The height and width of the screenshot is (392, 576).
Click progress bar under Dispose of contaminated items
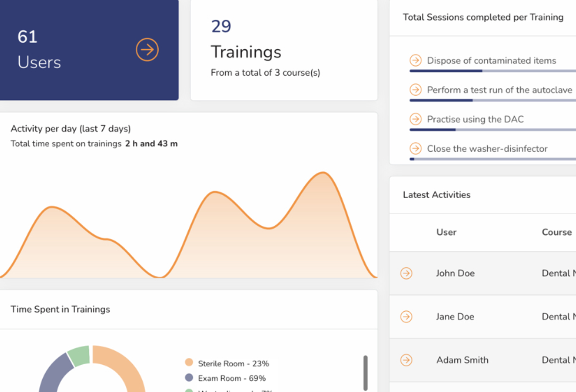(x=492, y=71)
